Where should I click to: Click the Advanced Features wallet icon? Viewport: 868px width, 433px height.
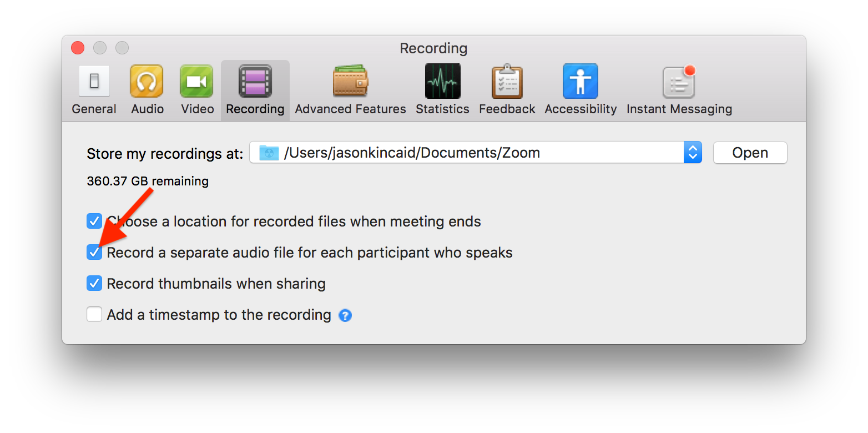tap(350, 81)
